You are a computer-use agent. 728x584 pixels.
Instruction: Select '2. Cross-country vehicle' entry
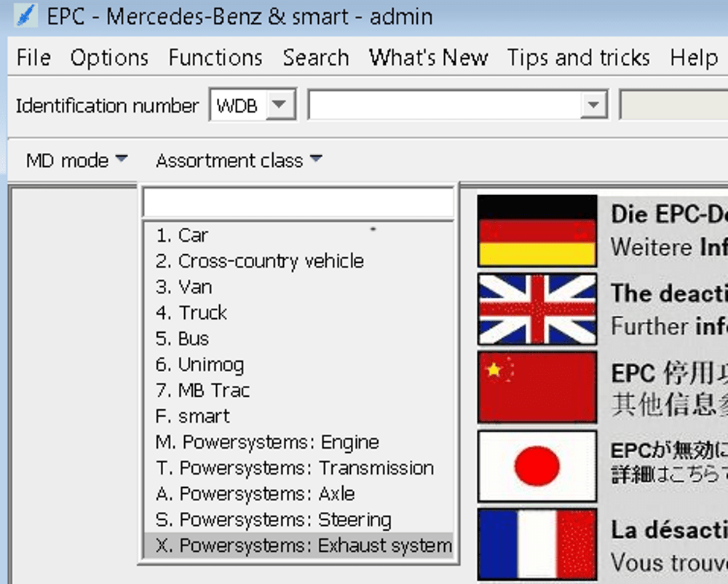tap(298, 261)
